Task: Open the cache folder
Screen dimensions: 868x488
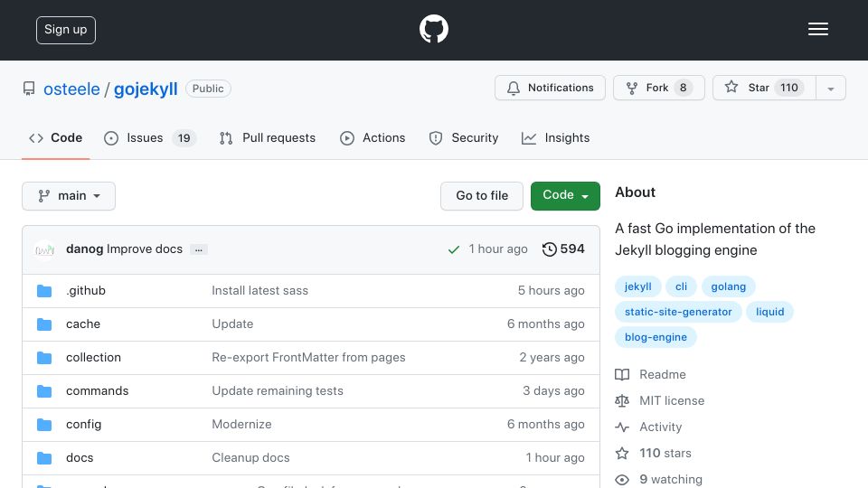Action: (x=83, y=324)
